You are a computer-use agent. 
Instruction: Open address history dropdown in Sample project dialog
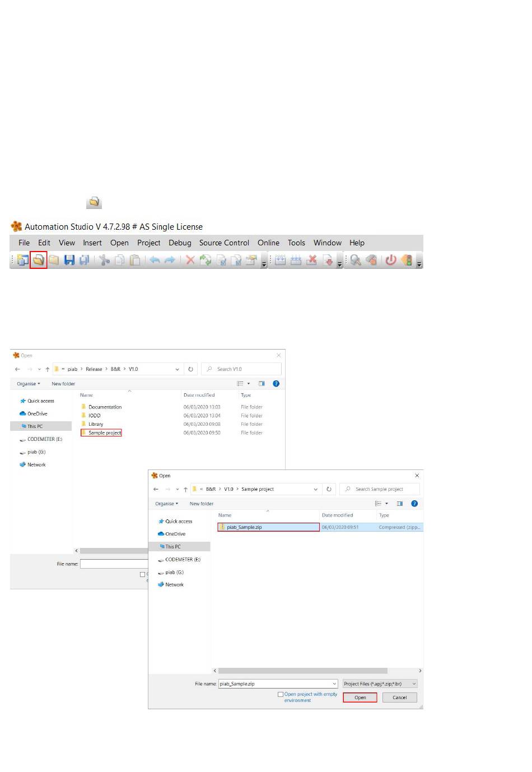point(316,489)
